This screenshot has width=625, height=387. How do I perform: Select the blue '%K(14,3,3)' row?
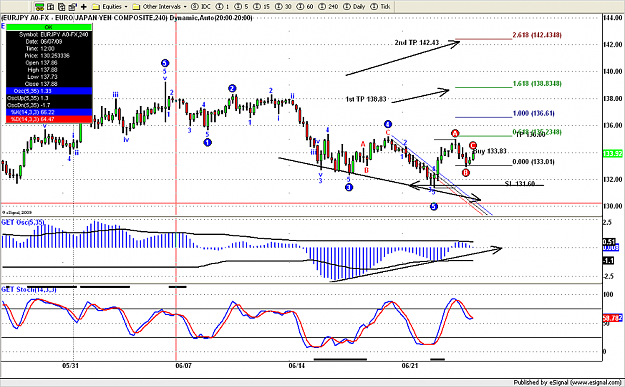49,112
